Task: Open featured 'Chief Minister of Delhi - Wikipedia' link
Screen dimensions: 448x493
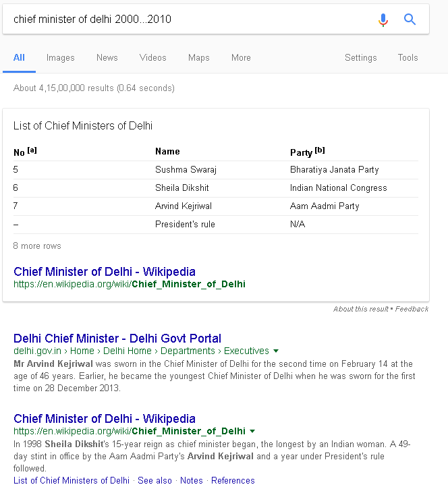Action: coord(105,272)
